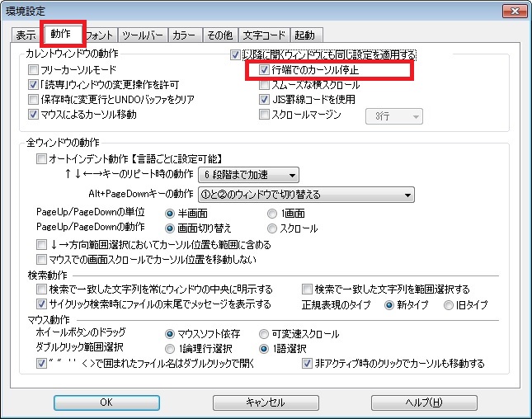532x419 pixels.
Task: Select 旧タイプ regular expression type
Action: click(x=450, y=304)
